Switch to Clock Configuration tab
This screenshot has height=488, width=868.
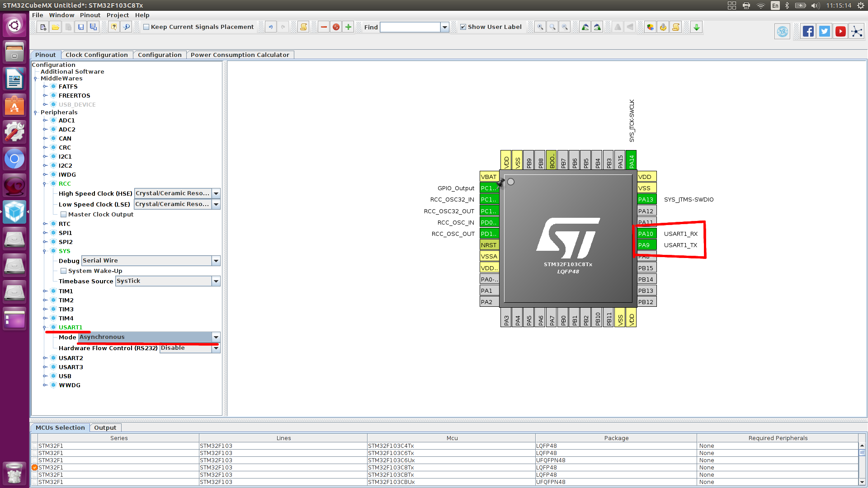click(x=97, y=55)
